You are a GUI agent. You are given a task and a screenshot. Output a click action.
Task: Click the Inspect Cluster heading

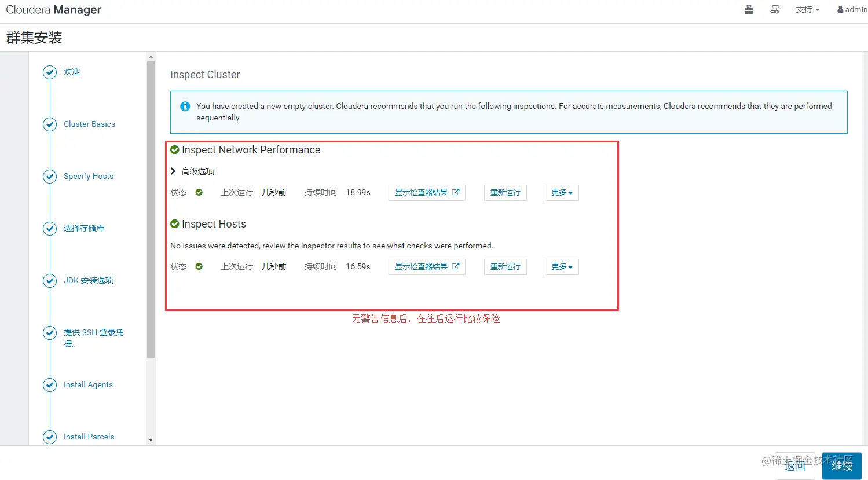point(205,75)
